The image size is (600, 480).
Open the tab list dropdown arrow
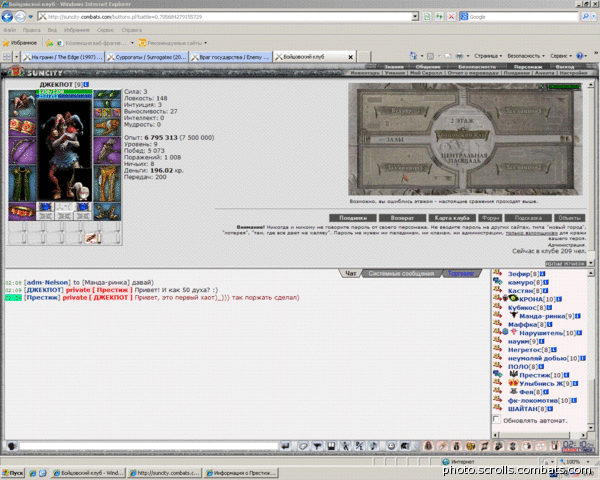click(16, 57)
